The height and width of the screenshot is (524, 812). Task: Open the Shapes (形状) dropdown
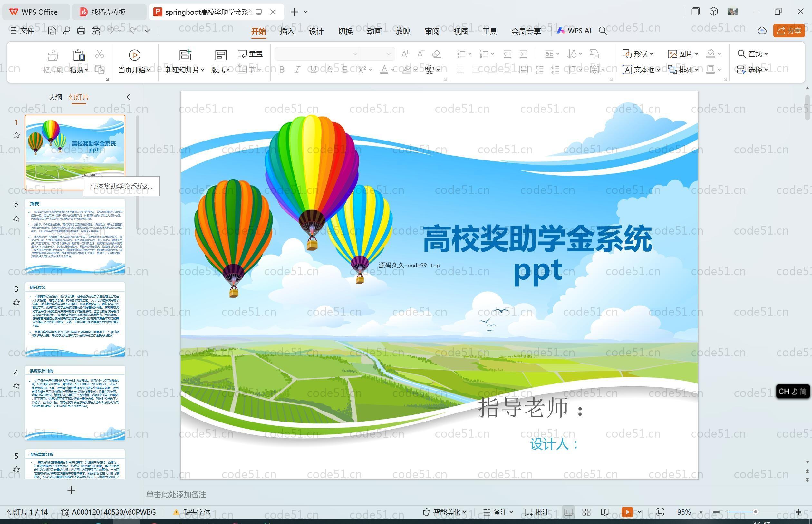click(638, 54)
